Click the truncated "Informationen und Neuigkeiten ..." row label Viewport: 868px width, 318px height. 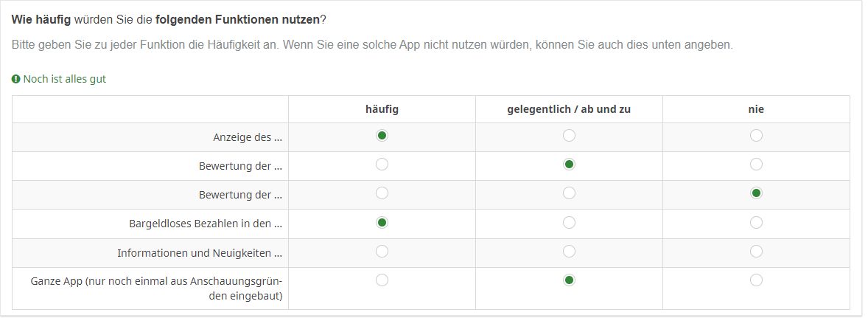click(200, 253)
